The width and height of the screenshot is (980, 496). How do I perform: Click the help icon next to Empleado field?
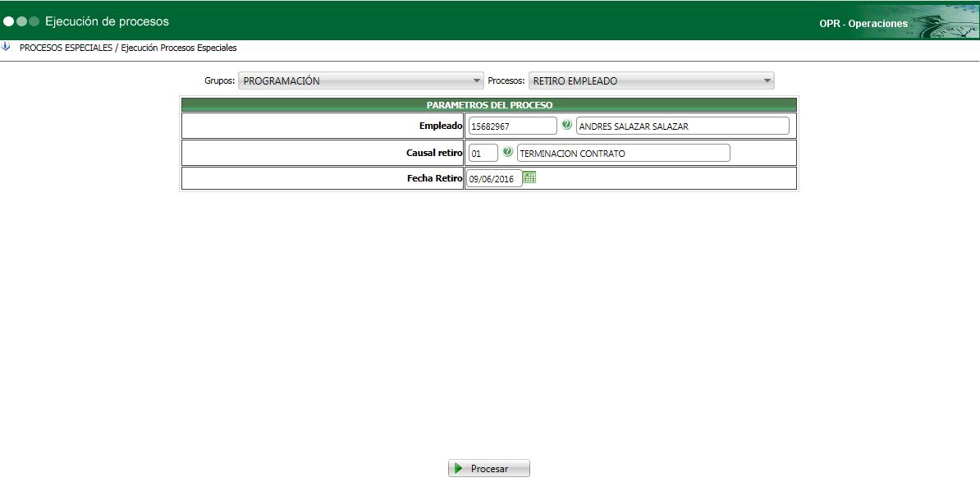(567, 125)
